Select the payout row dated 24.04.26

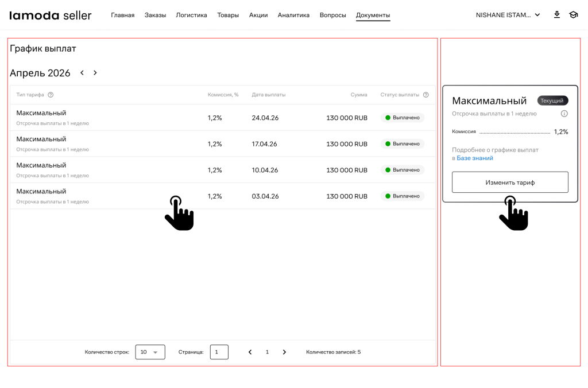tap(222, 118)
